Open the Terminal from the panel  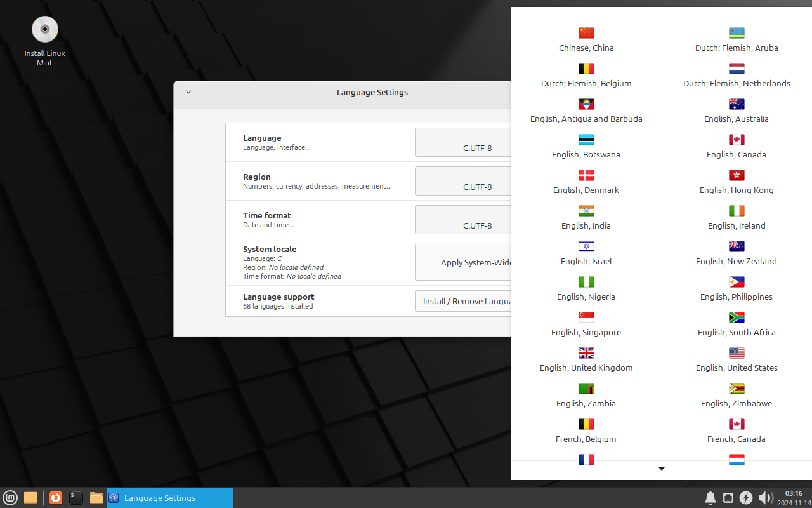(76, 498)
